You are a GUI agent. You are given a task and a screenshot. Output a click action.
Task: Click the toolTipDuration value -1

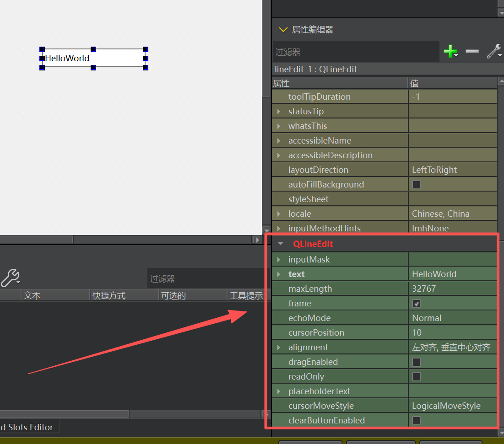(x=453, y=96)
